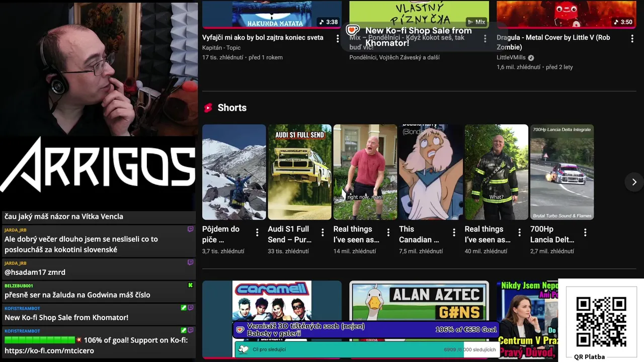Open Pondělníci, Vojtěch Záveský artists link
Screen dimensions: 644x362
pos(394,57)
